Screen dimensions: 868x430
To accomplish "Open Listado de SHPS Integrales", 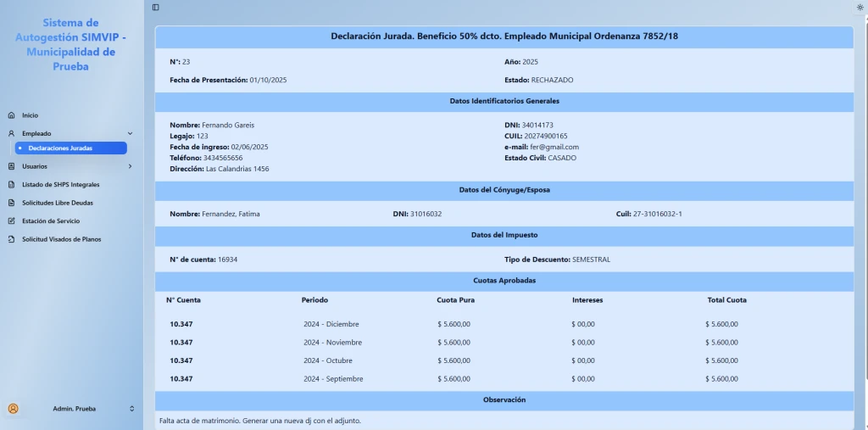I will click(61, 185).
